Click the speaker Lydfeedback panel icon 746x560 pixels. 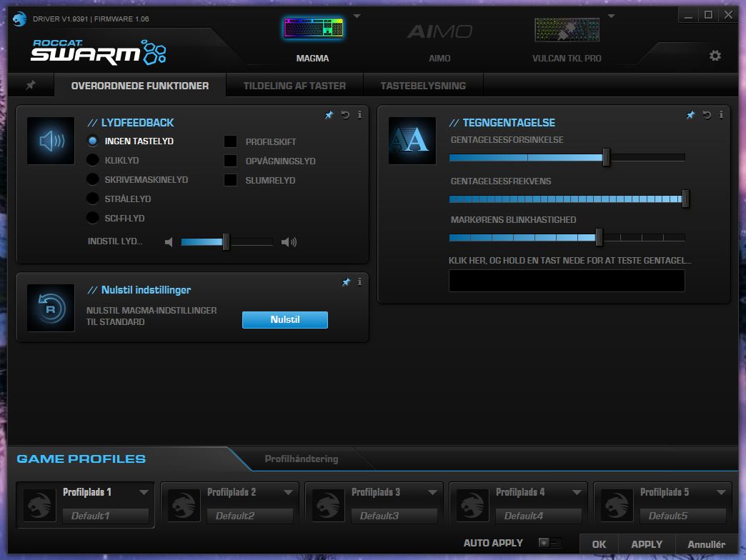pos(51,141)
